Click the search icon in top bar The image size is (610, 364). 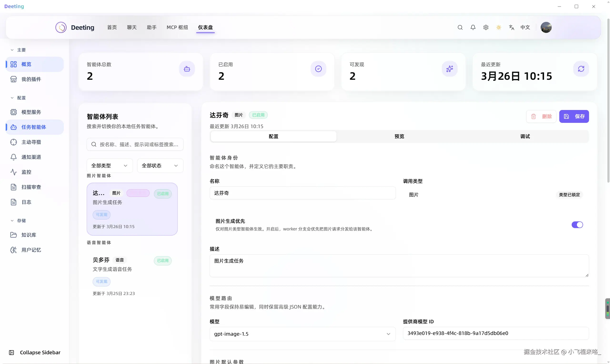click(x=460, y=27)
